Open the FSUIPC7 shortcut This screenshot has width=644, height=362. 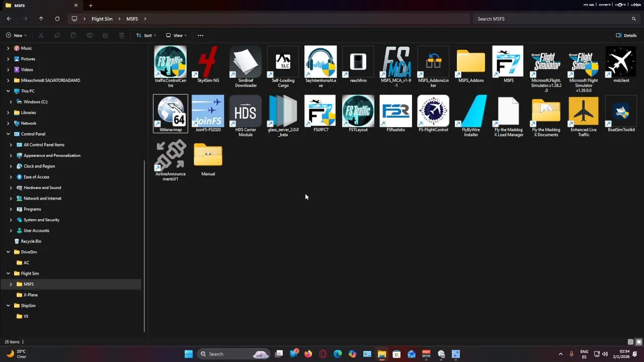tap(320, 114)
